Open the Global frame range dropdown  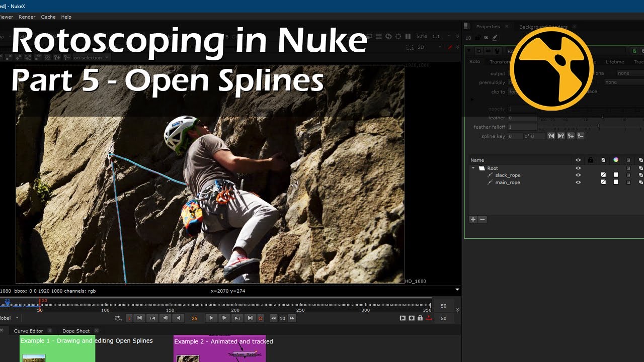10,318
